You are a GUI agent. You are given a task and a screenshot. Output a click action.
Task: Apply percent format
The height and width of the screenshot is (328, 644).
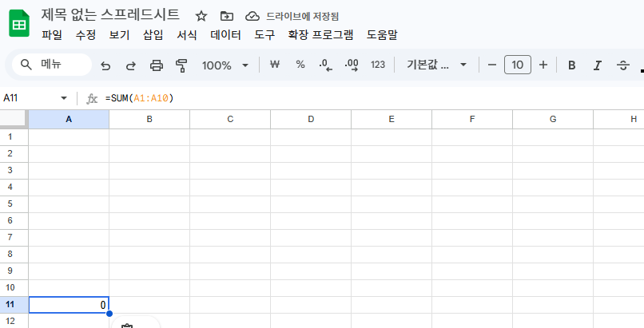coord(300,65)
